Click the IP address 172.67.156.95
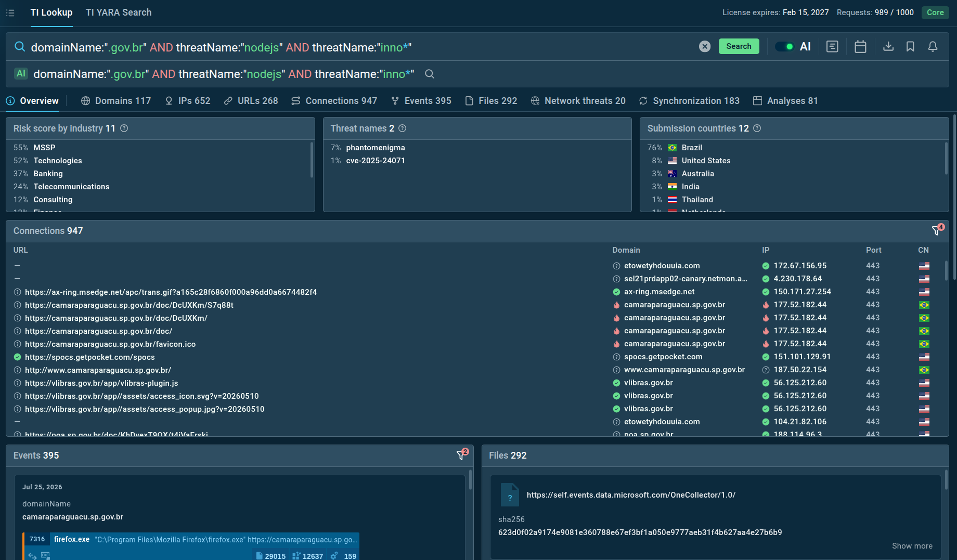The height and width of the screenshot is (560, 957). pyautogui.click(x=800, y=266)
